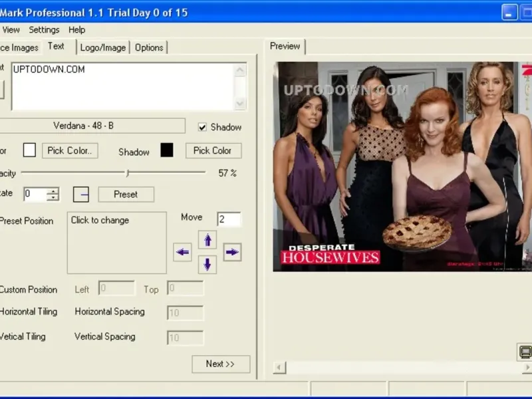Increase the rotate spinner value
The width and height of the screenshot is (532, 399).
53,192
